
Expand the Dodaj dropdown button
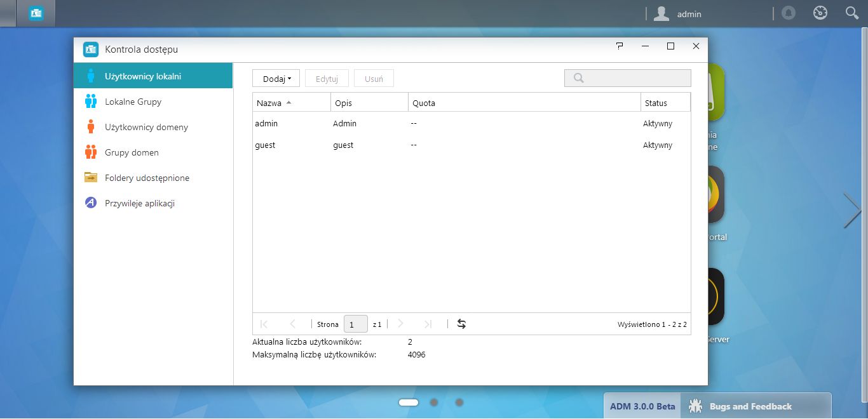(276, 79)
